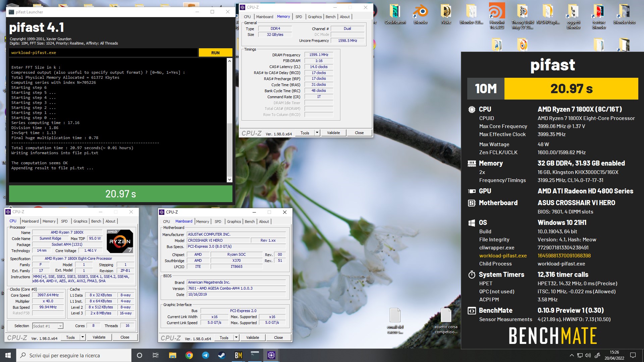
Task: Switch to SPD tab in Memory CPU-Z window
Action: click(299, 17)
